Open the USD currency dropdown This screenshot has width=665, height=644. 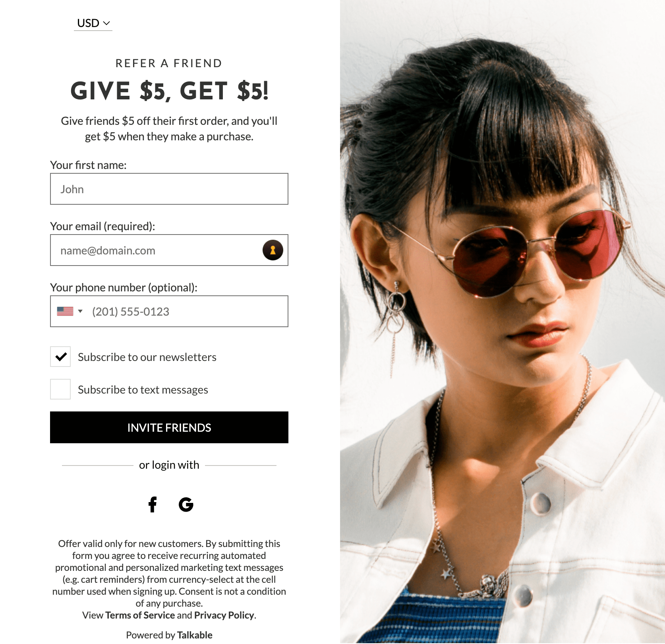(93, 23)
